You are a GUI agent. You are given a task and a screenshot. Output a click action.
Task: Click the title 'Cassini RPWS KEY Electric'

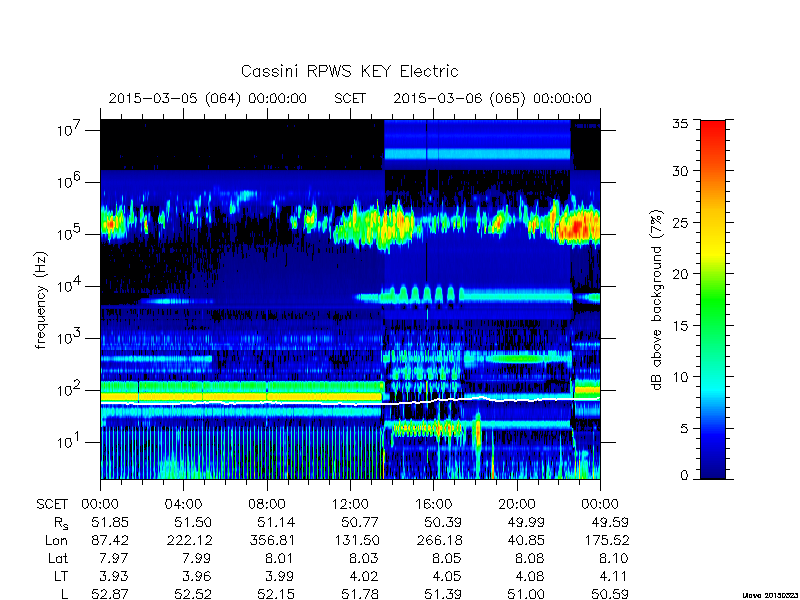point(349,71)
